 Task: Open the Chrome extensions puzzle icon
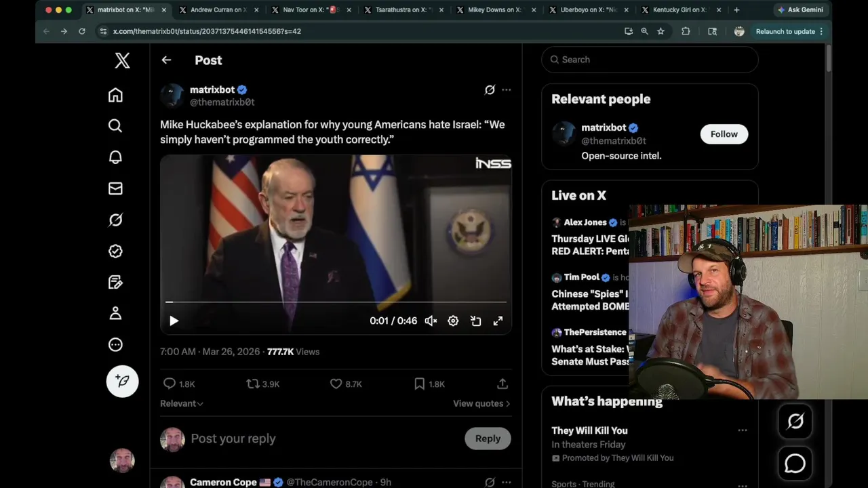click(686, 31)
